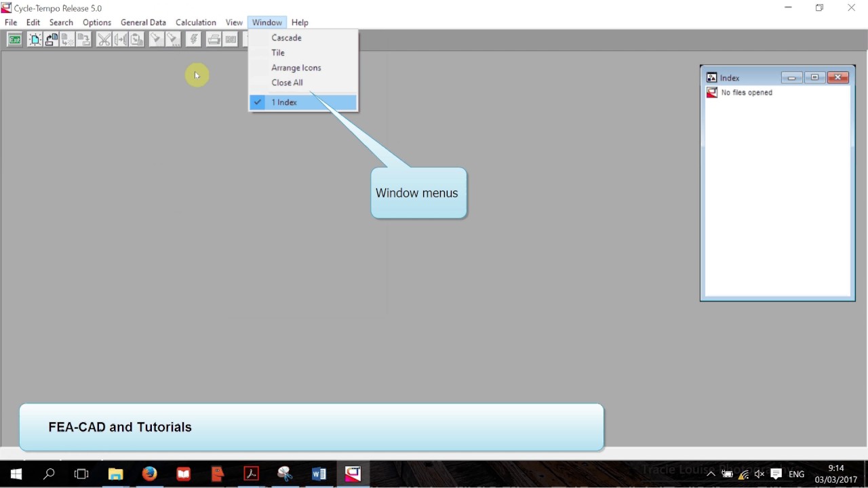Choose Tile from Window menu

[303, 53]
